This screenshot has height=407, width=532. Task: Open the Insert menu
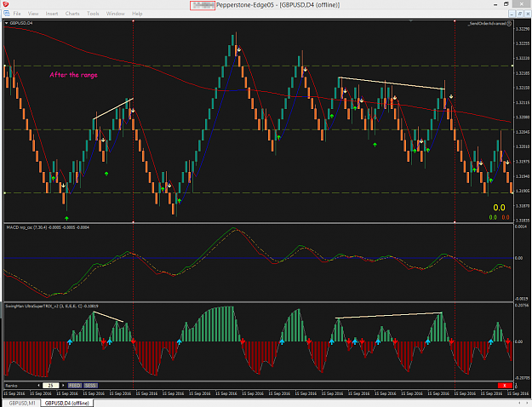(x=52, y=14)
